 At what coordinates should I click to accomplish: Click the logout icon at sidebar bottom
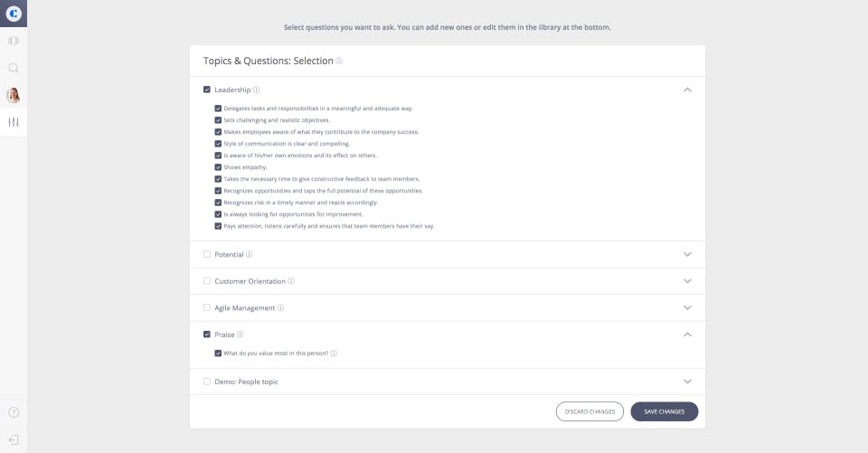[14, 439]
